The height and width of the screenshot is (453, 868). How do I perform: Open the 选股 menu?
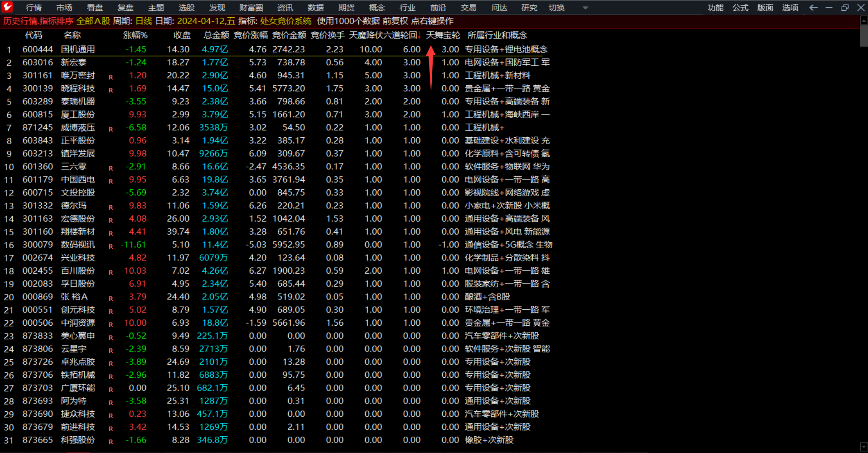point(187,8)
